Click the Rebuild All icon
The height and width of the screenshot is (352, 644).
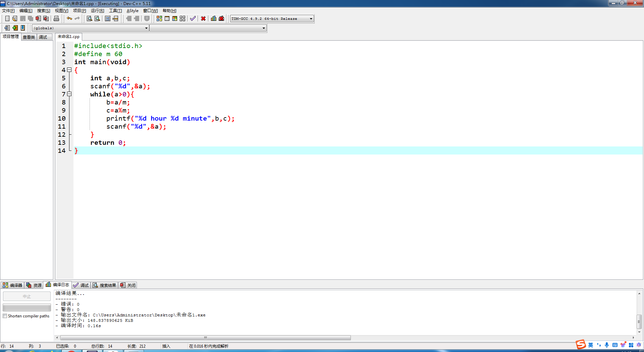[x=182, y=18]
